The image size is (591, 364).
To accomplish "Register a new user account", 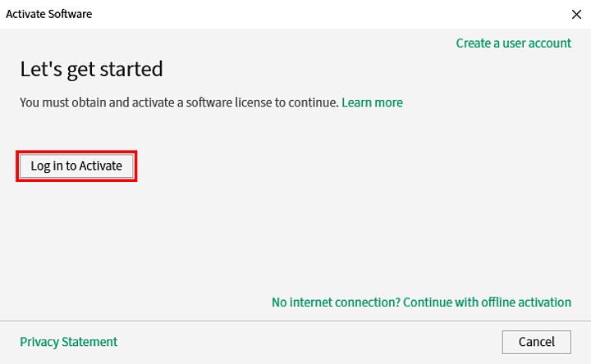I will [513, 43].
